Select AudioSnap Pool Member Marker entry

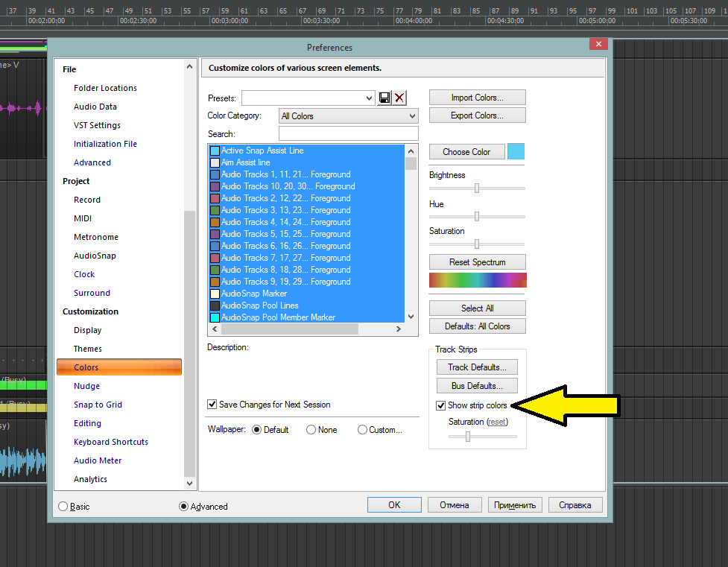pyautogui.click(x=307, y=317)
